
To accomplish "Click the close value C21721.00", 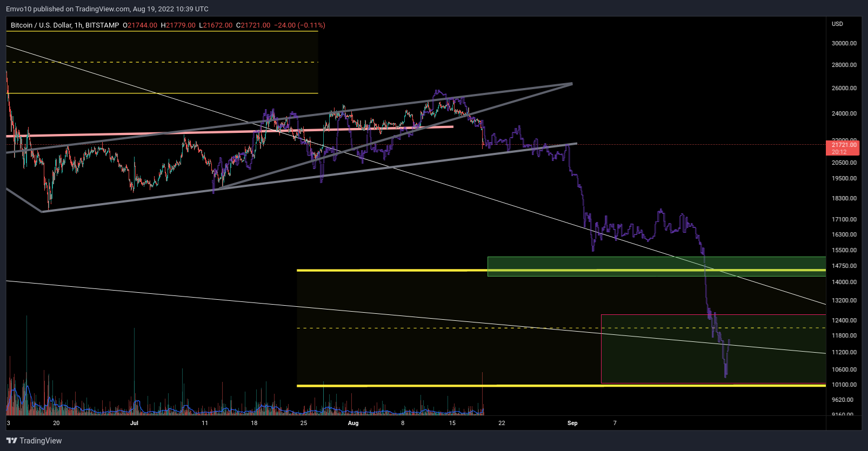I will 253,25.
